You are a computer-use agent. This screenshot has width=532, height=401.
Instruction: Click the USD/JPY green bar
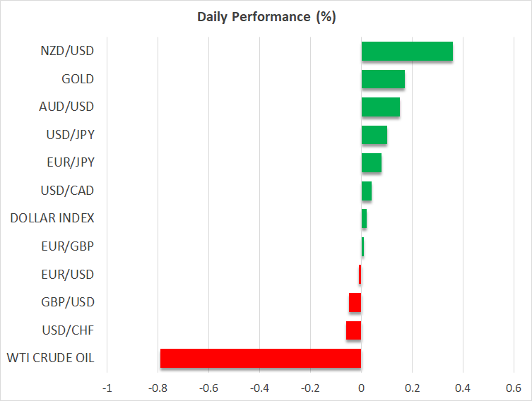(374, 135)
